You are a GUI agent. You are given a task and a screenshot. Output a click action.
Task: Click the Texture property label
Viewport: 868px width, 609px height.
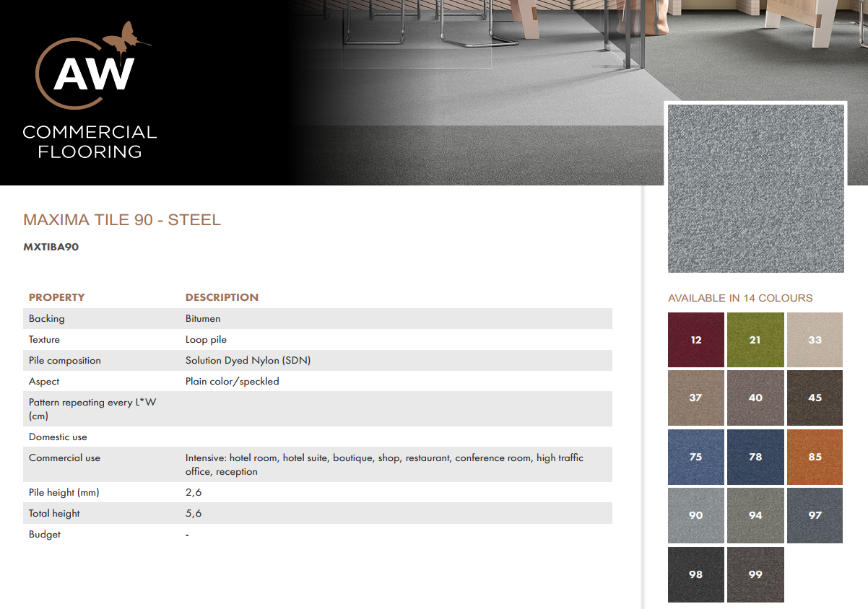pyautogui.click(x=44, y=339)
